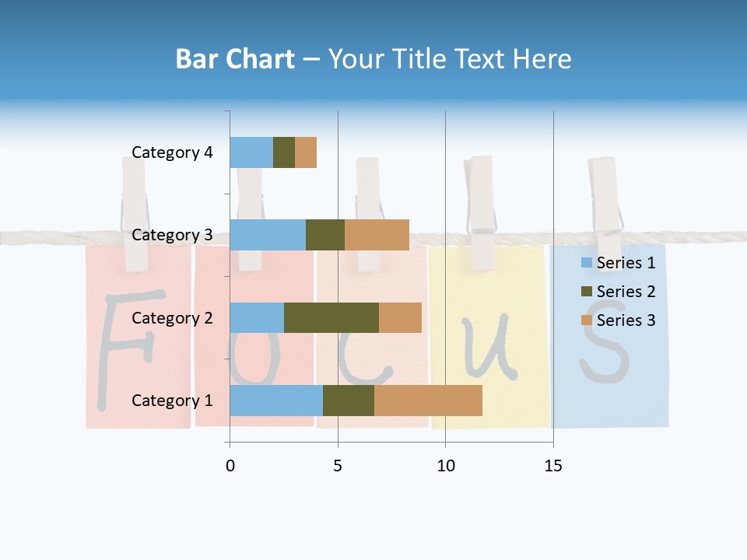Click the 'Series 3' legend label text

click(626, 320)
